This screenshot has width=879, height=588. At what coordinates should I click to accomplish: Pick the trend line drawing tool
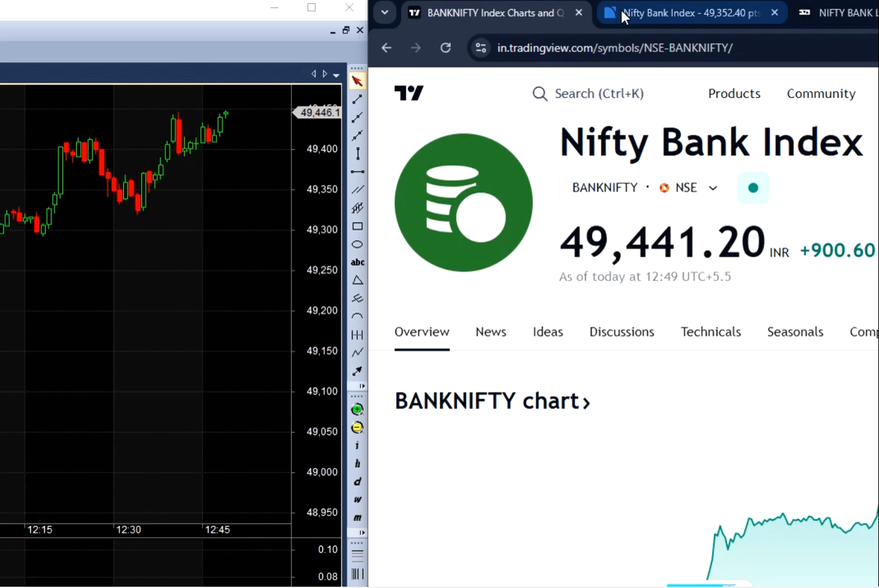coord(357,99)
